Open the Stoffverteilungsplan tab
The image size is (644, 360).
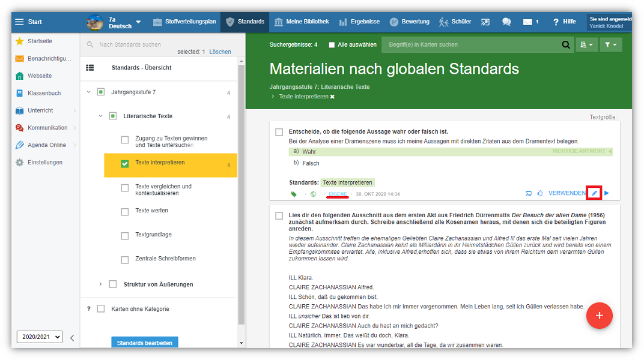click(x=184, y=22)
